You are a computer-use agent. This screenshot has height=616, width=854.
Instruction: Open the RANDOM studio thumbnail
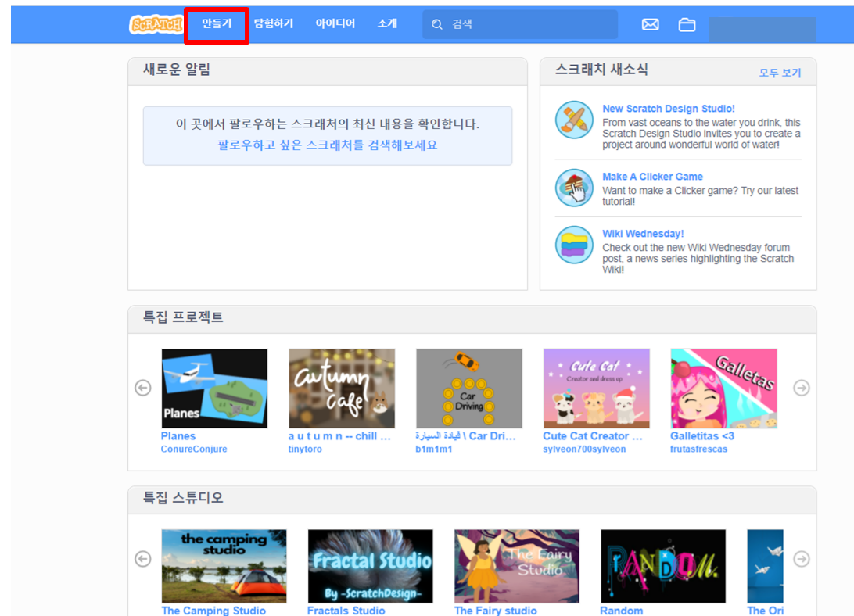(663, 566)
